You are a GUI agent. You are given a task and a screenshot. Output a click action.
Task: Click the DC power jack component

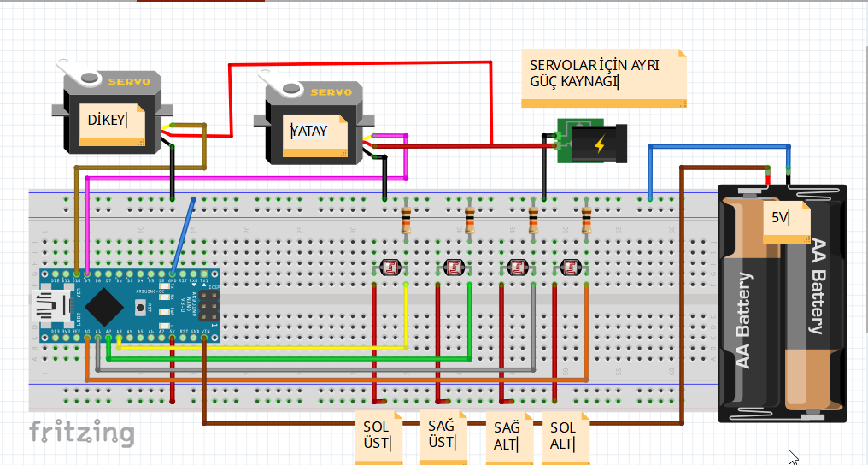(593, 143)
